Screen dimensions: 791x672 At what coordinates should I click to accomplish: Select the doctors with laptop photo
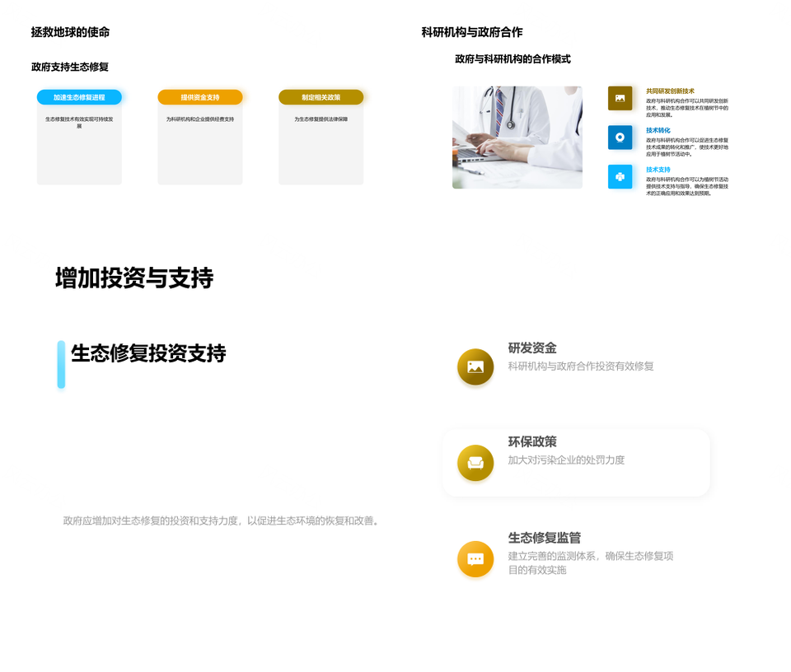pyautogui.click(x=517, y=138)
